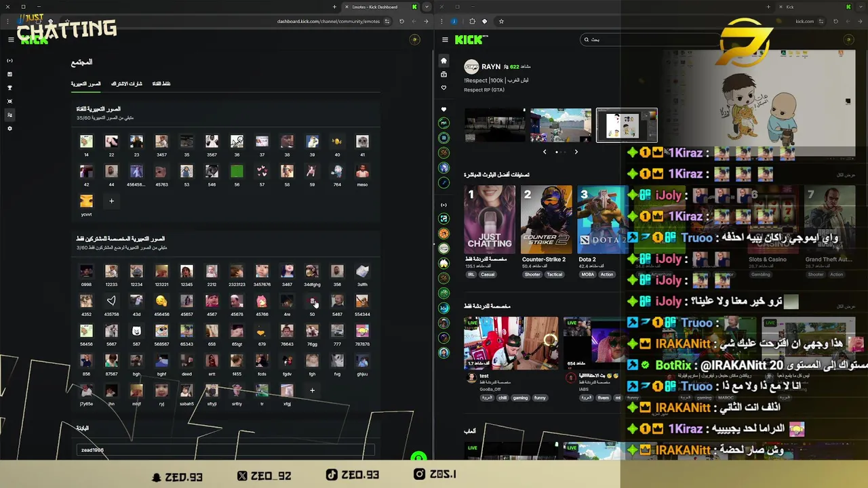
Task: Select the hearts channel emote labeled 57
Action: point(262,171)
